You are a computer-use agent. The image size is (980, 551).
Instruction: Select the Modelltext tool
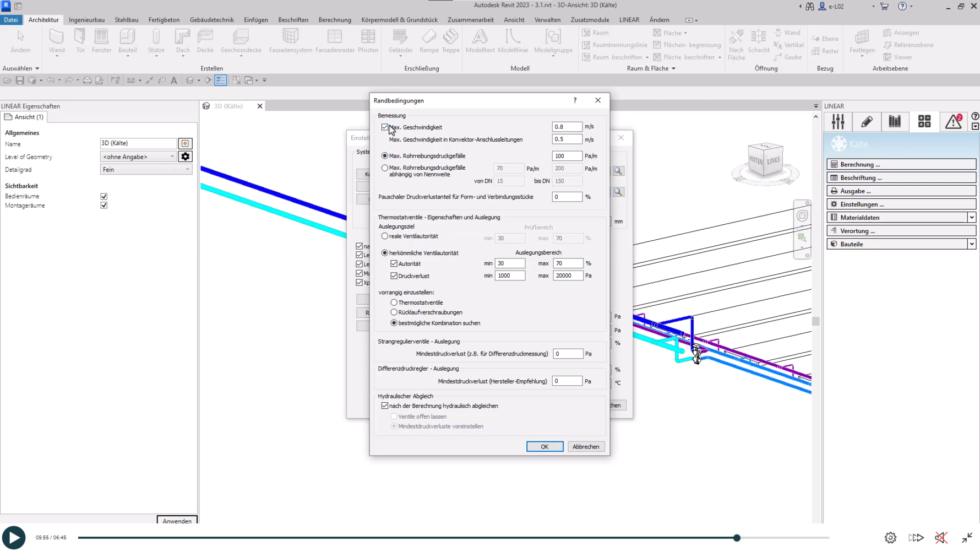point(480,41)
